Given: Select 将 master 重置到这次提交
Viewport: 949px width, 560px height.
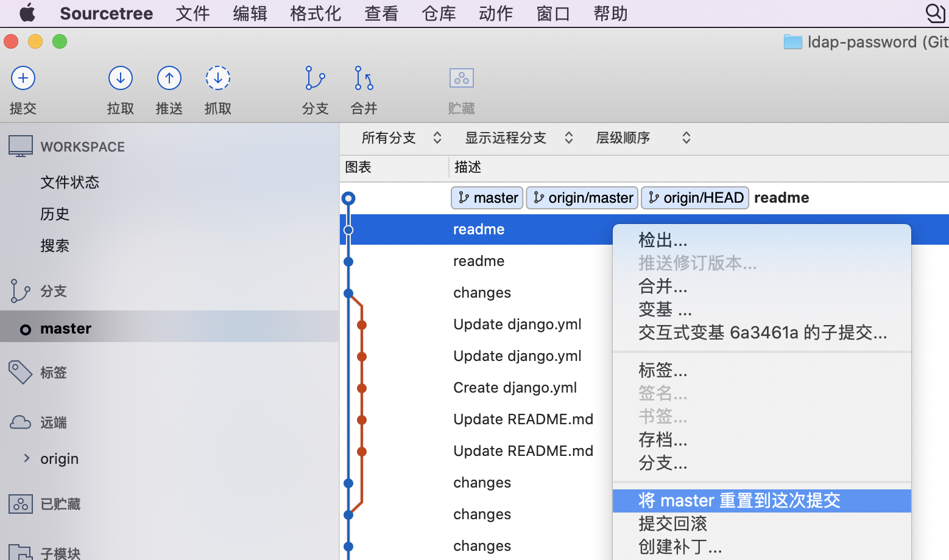Looking at the screenshot, I should 762,501.
